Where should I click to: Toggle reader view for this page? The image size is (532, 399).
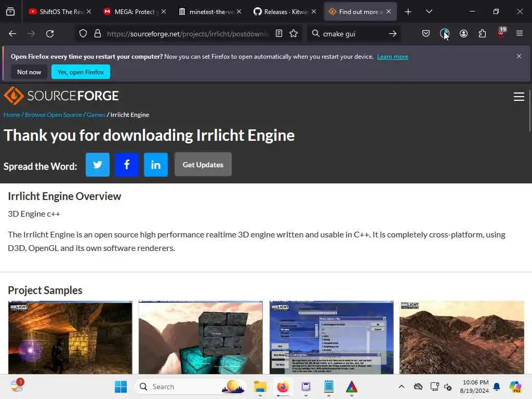[x=279, y=33]
